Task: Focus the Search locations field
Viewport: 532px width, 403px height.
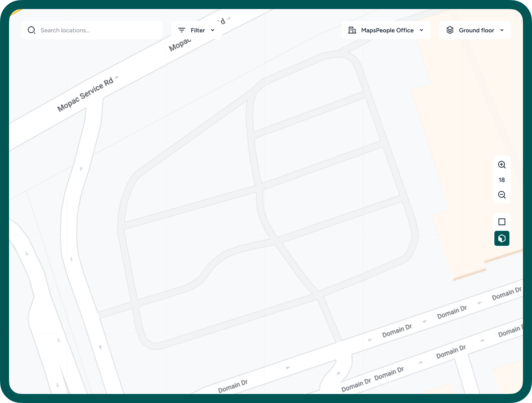Action: click(91, 30)
